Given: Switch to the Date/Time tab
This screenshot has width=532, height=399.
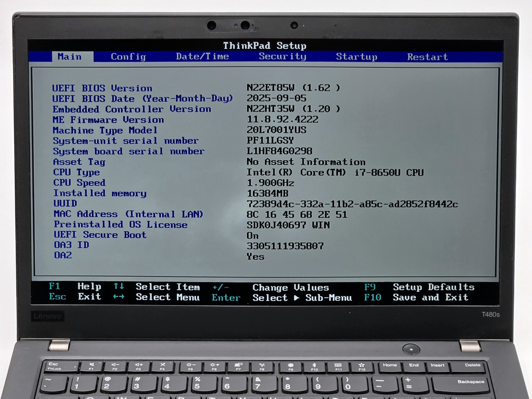Looking at the screenshot, I should click(x=202, y=57).
